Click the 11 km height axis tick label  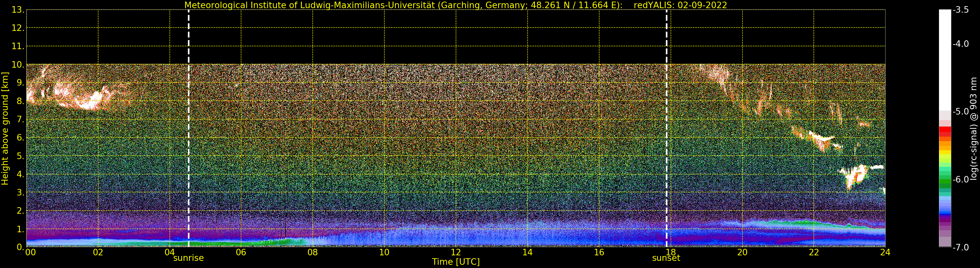pos(18,47)
